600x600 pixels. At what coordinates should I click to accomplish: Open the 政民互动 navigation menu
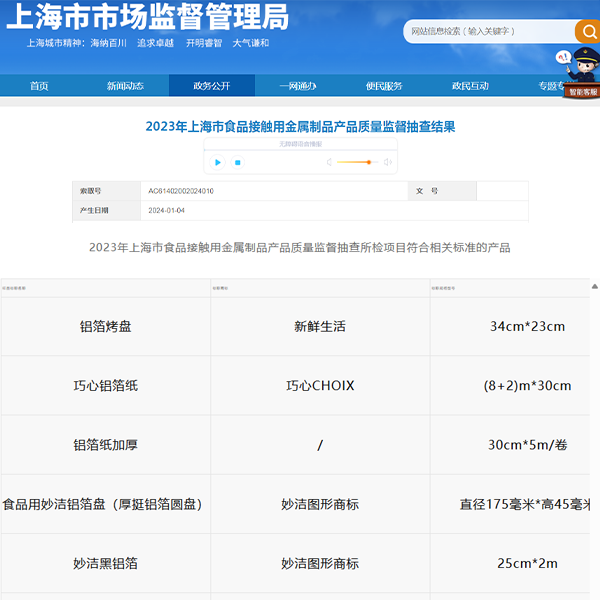470,86
